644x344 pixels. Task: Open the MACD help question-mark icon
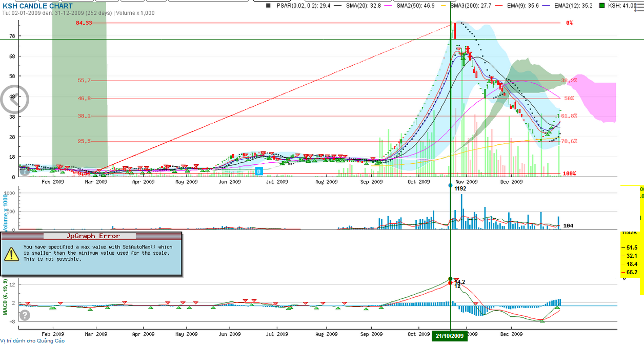point(25,315)
